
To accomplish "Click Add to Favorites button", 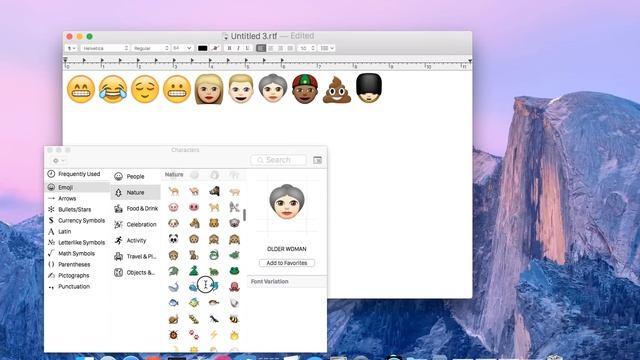I will click(287, 263).
